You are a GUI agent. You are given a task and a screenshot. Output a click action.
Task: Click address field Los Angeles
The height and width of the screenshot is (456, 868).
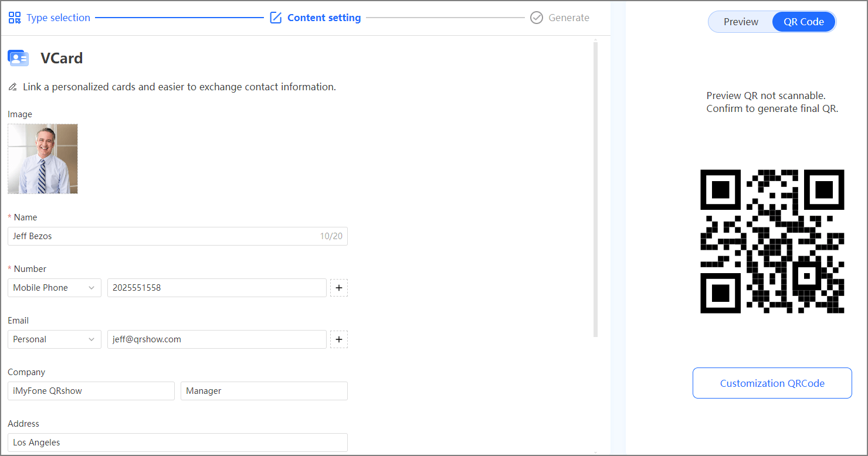(x=178, y=443)
